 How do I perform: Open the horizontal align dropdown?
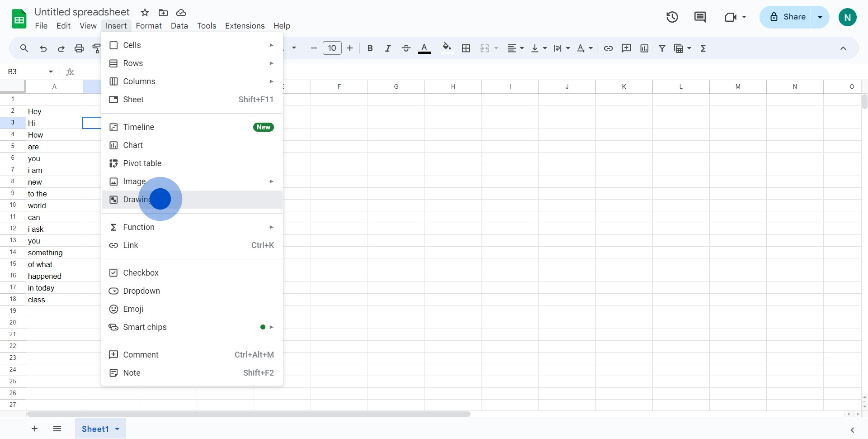pyautogui.click(x=515, y=48)
